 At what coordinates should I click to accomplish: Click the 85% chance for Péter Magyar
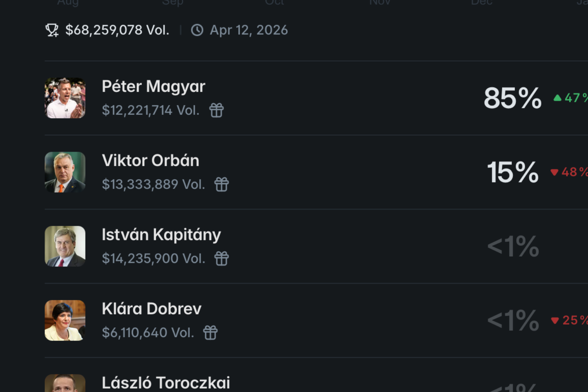512,98
